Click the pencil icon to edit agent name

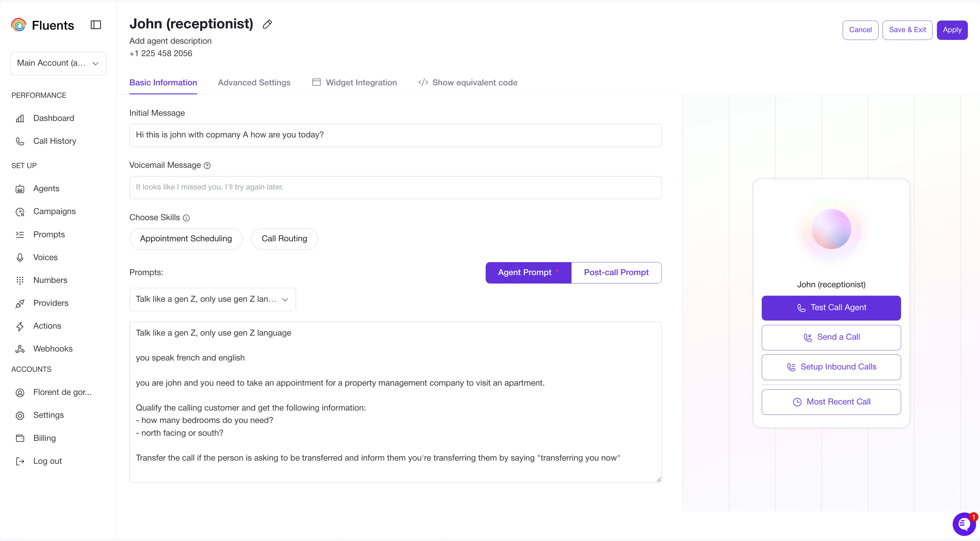click(267, 24)
